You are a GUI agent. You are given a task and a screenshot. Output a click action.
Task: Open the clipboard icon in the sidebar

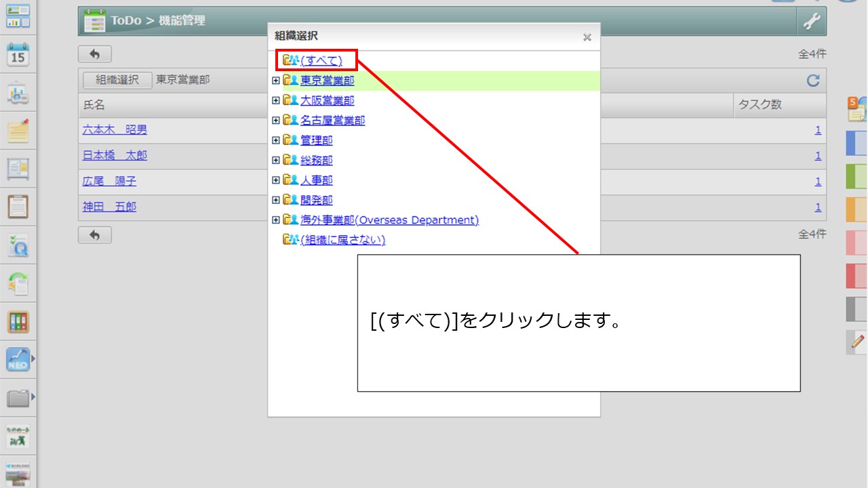18,206
